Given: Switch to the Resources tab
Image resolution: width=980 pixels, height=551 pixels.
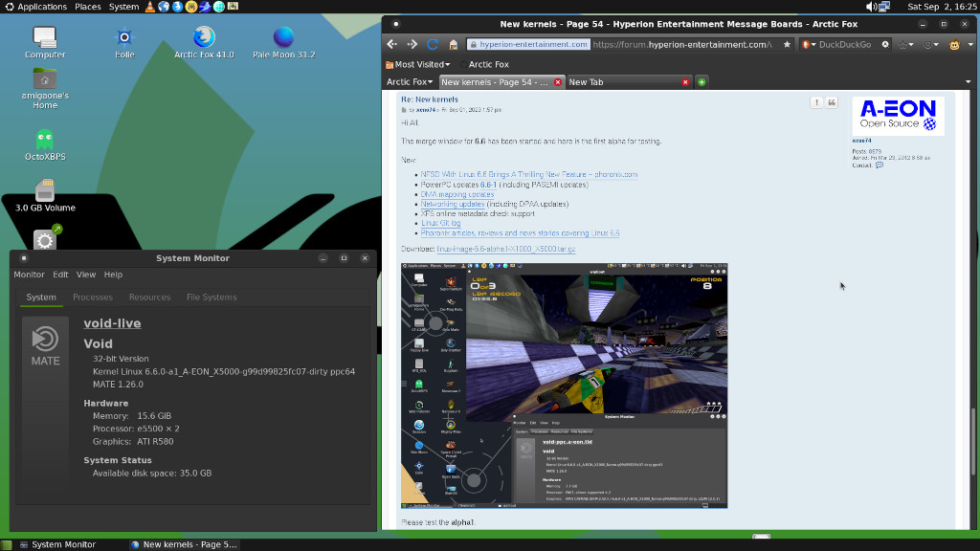Looking at the screenshot, I should point(149,298).
